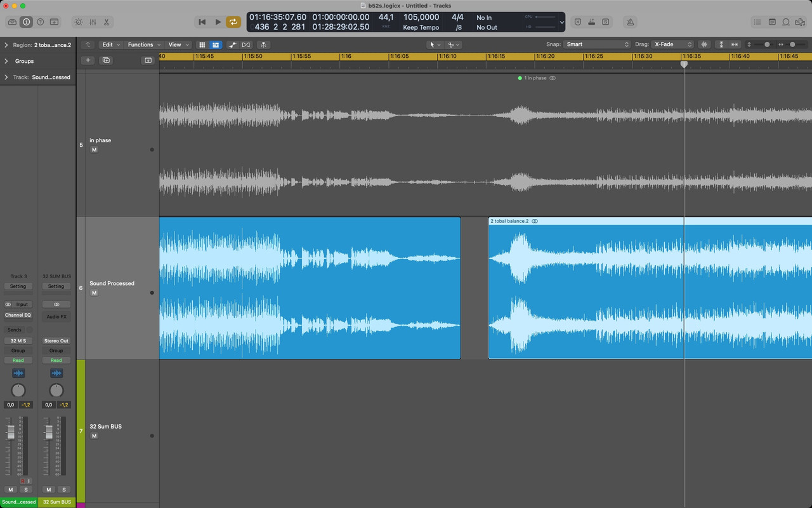Screen dimensions: 812x508
Task: Open Smart Controls dial icon
Action: point(78,22)
